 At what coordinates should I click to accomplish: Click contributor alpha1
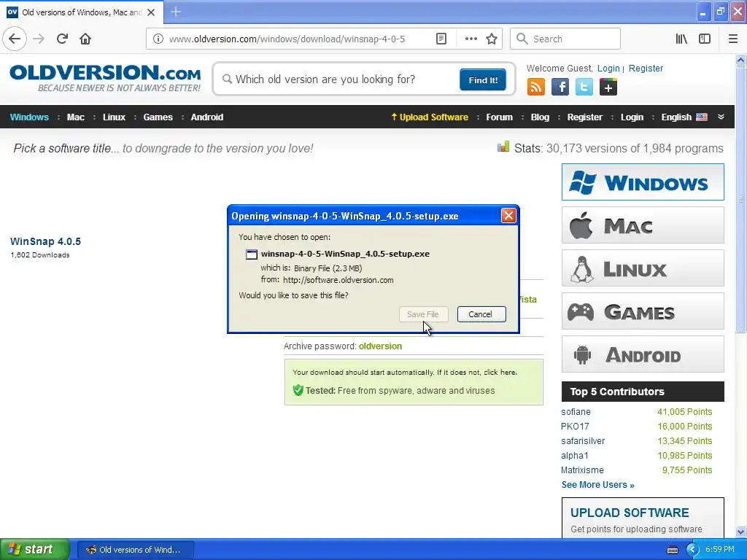(575, 456)
